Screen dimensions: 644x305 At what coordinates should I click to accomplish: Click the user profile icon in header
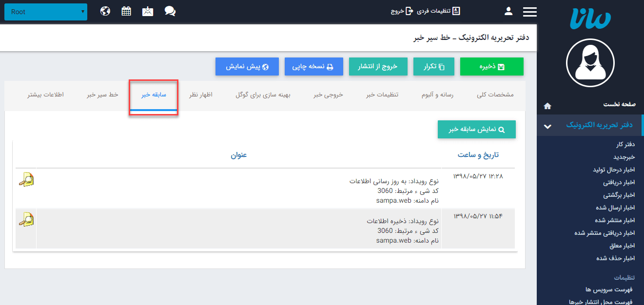pyautogui.click(x=508, y=11)
